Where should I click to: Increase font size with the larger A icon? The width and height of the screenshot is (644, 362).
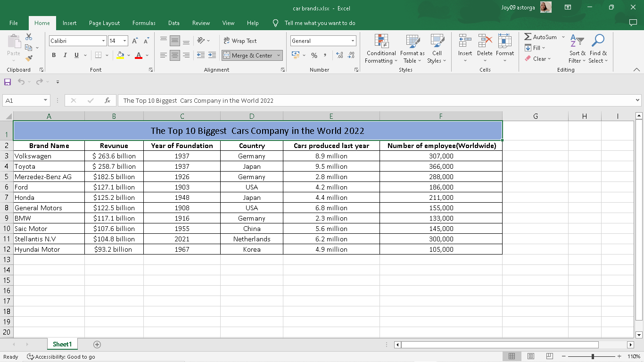(135, 41)
